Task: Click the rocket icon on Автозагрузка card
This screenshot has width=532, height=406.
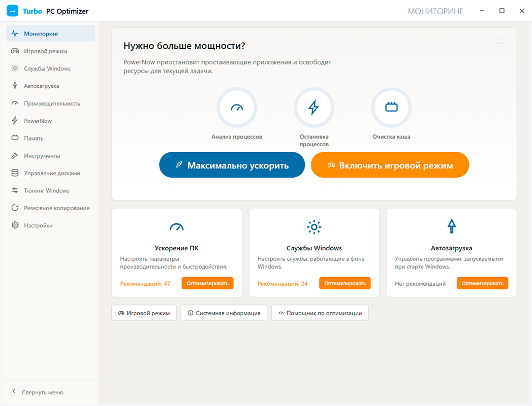Action: tap(452, 226)
